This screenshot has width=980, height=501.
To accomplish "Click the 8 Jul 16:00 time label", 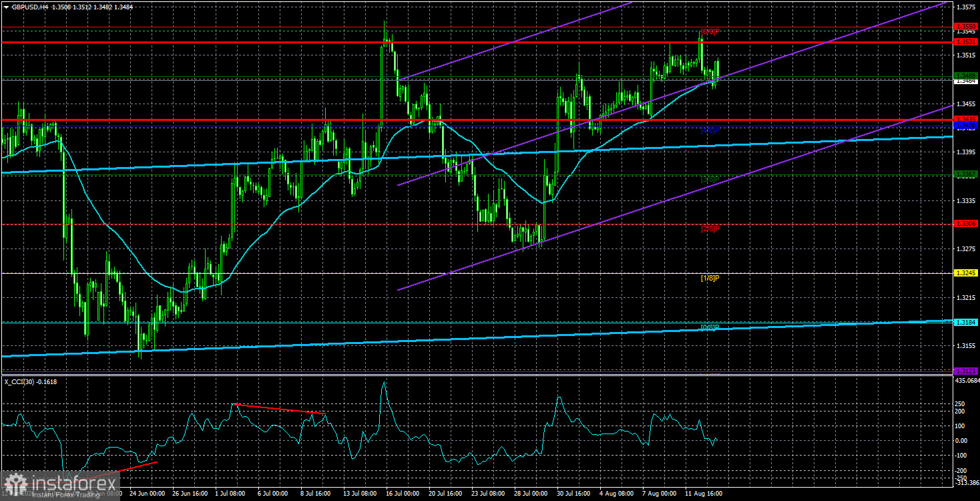I will tap(316, 494).
